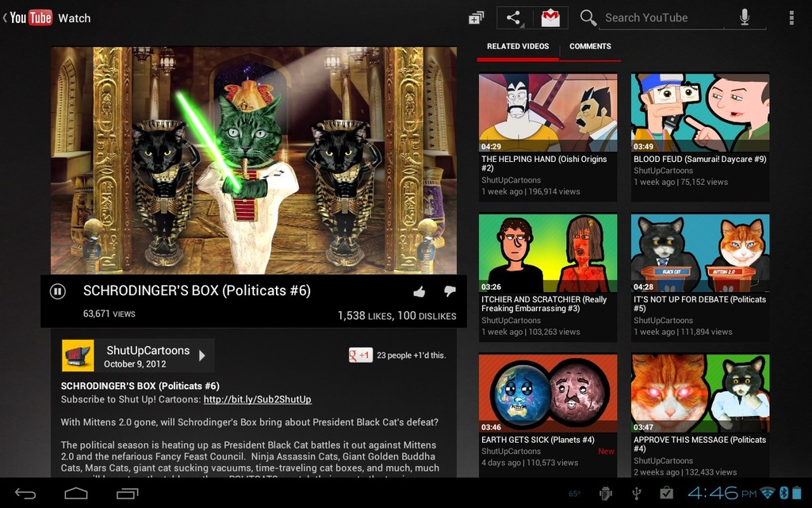Expand ShutUpCartoons channel arrow

pos(202,356)
